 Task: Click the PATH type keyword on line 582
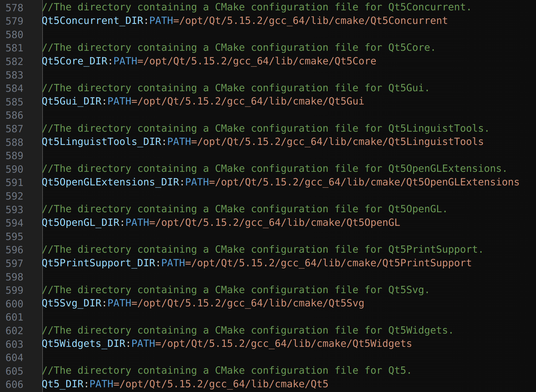coord(125,61)
